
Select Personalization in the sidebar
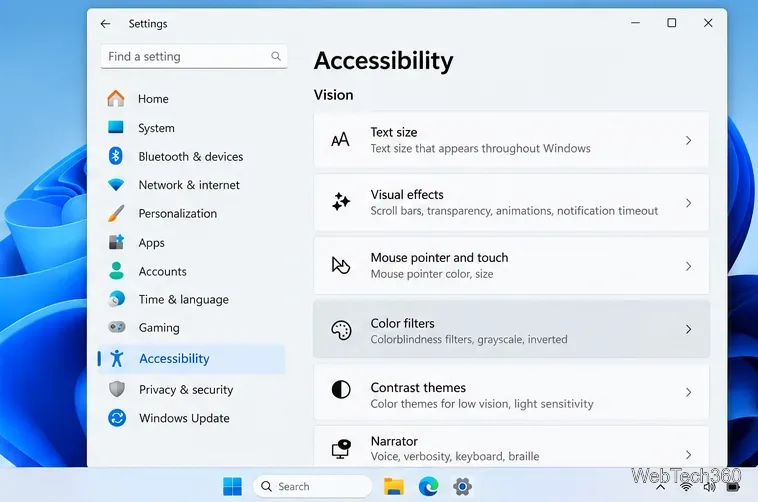177,213
